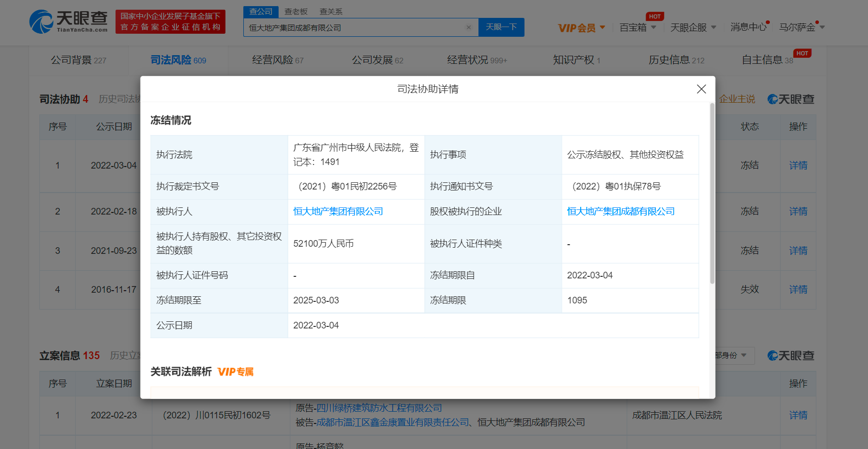868x449 pixels.
Task: Click the 失效 status in row 4
Action: [x=749, y=290]
